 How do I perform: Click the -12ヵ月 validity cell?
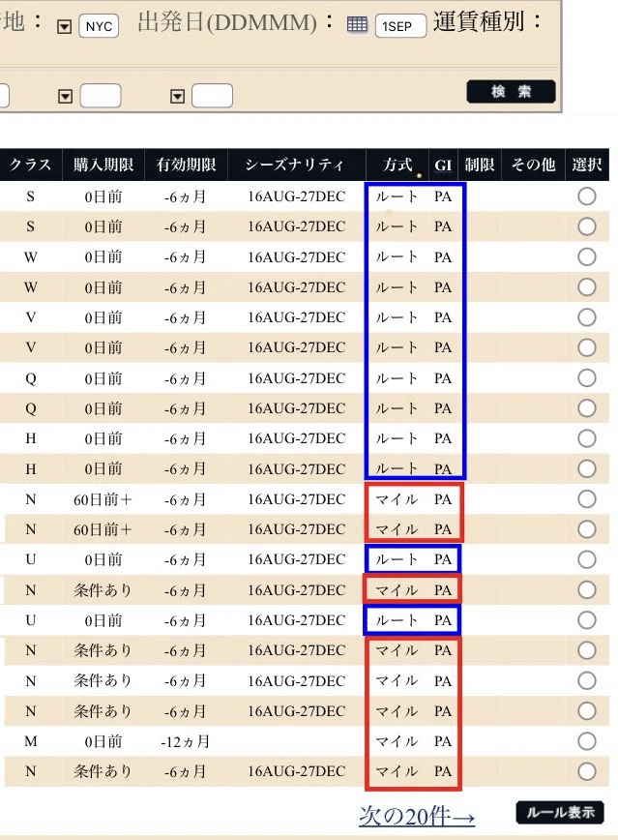(186, 741)
